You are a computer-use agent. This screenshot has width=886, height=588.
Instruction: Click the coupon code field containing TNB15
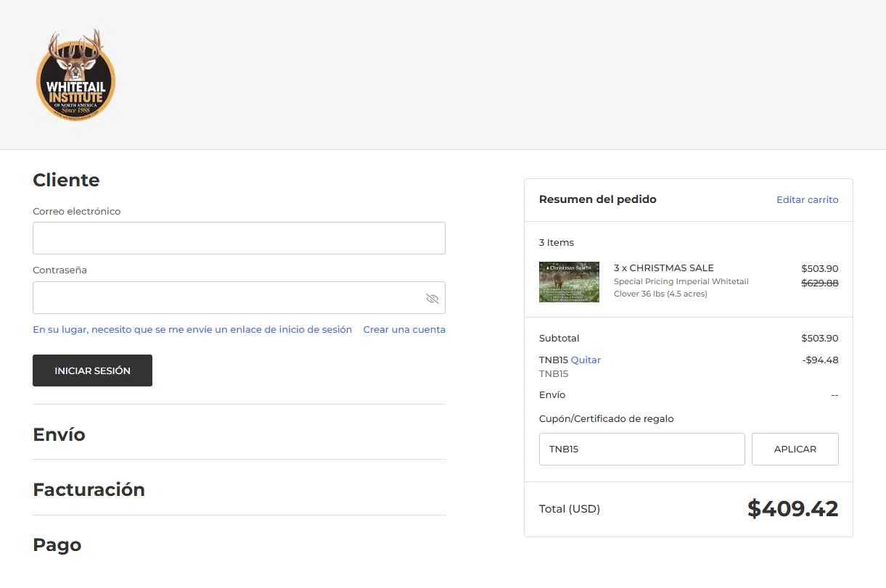click(641, 449)
